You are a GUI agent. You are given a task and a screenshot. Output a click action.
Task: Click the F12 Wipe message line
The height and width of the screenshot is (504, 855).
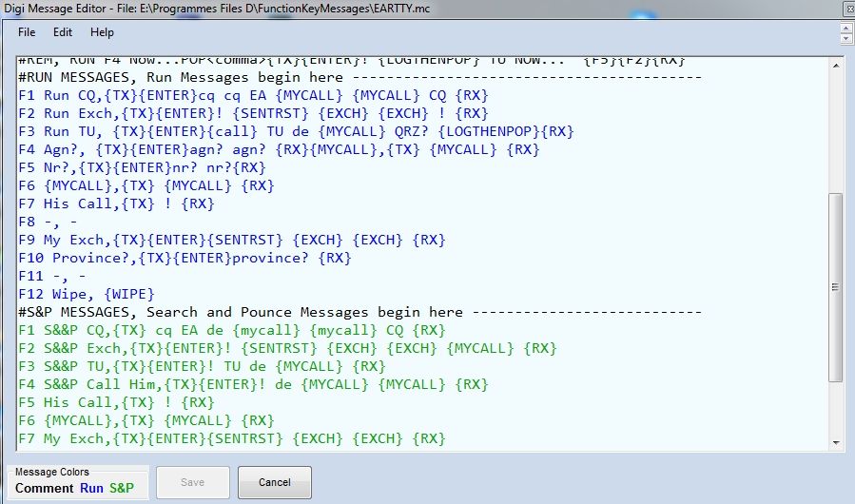(x=87, y=294)
